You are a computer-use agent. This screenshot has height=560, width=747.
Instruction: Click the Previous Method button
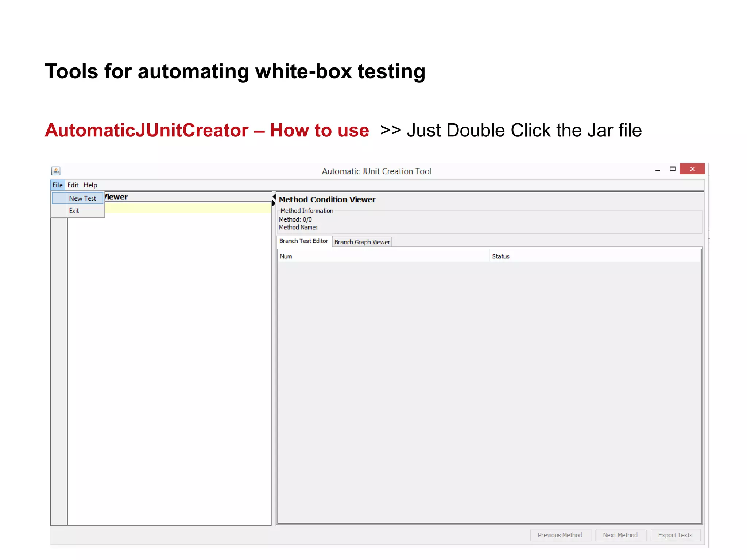(560, 535)
